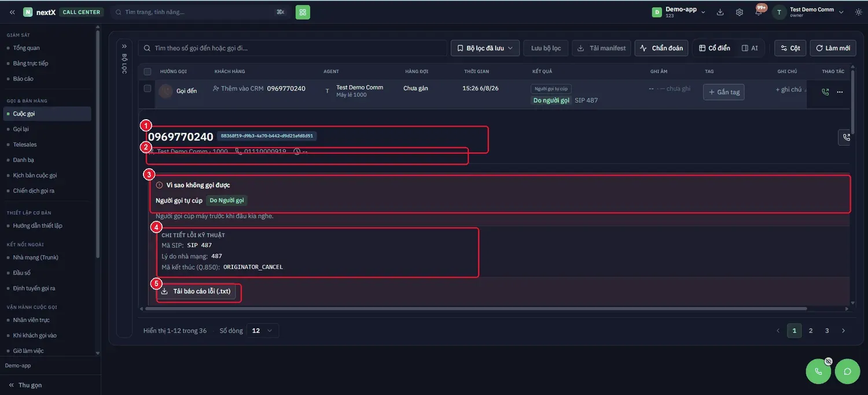Click the Làm mới refresh button
This screenshot has width=868, height=395.
pyautogui.click(x=833, y=48)
